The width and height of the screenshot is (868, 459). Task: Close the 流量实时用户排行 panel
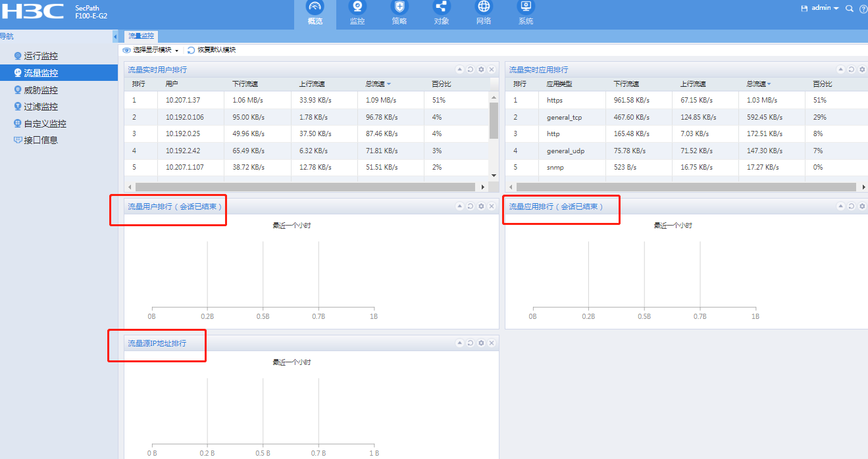[492, 69]
